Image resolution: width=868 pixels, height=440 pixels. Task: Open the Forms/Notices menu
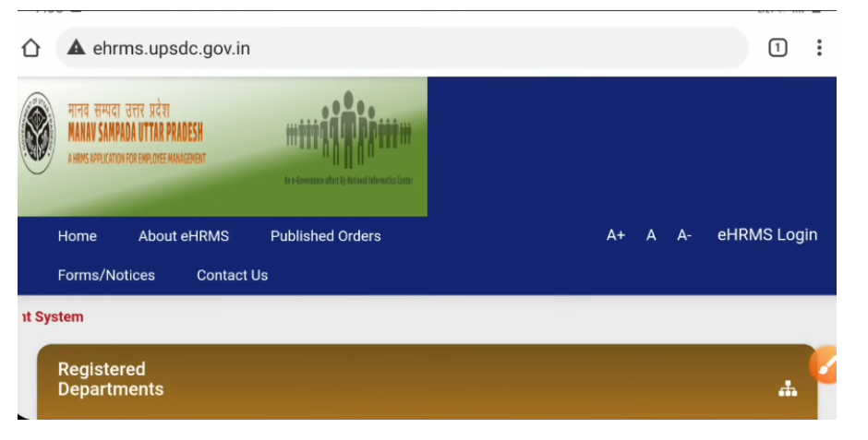(106, 276)
